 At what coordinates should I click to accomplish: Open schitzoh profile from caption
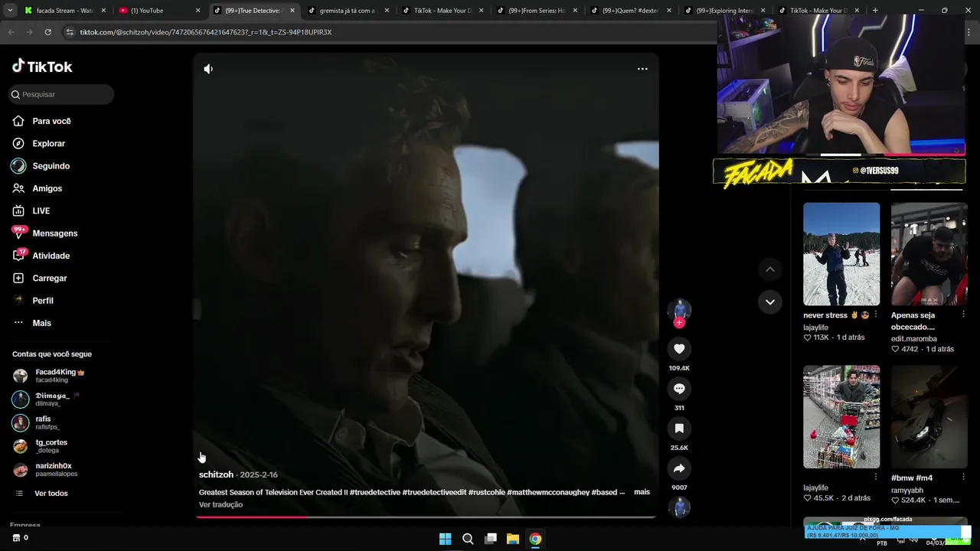(216, 475)
